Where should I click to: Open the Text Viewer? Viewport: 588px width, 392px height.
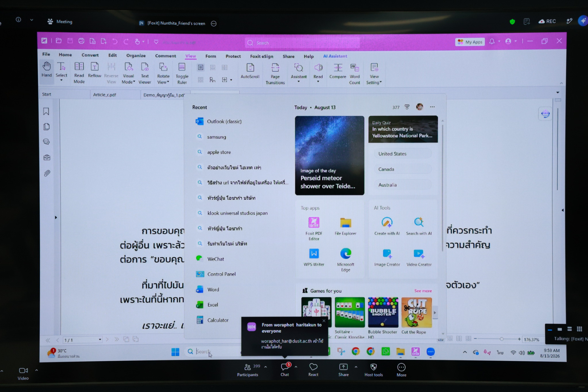click(x=145, y=73)
